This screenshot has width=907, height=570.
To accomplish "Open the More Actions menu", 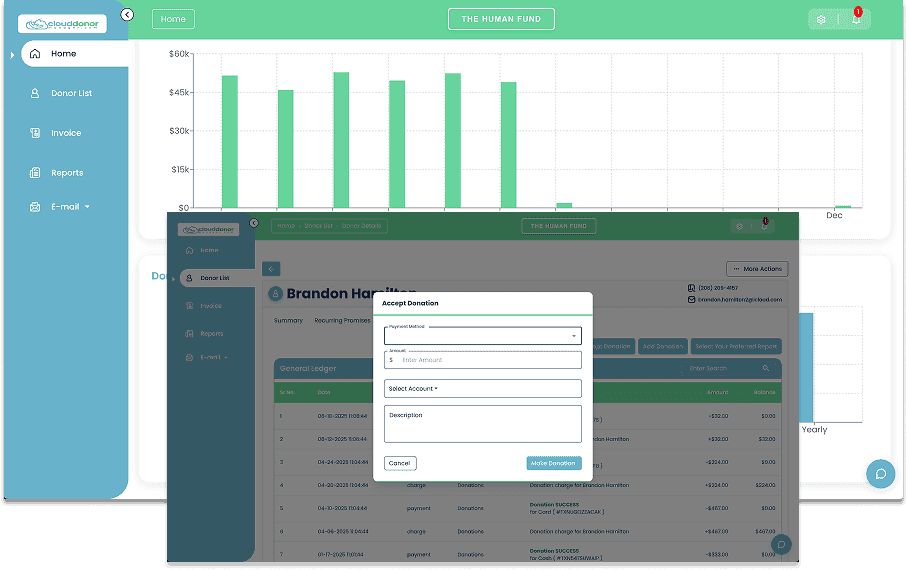I will [x=757, y=269].
